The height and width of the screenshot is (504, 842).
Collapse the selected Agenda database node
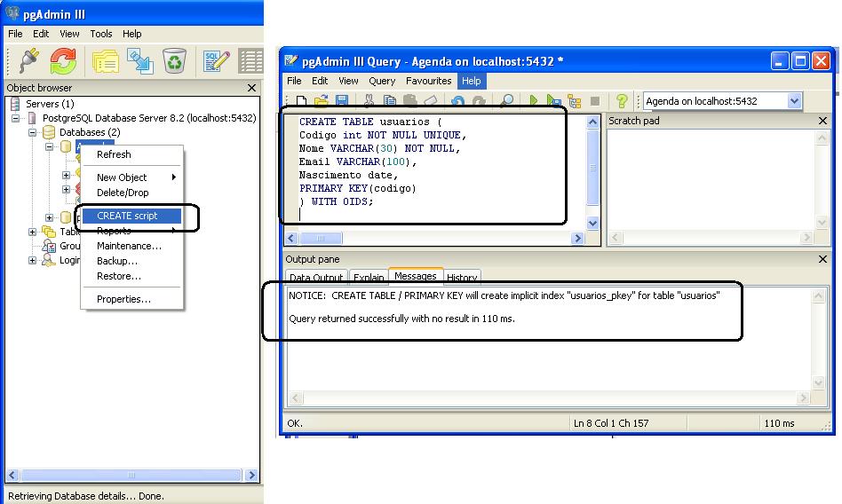(x=49, y=146)
